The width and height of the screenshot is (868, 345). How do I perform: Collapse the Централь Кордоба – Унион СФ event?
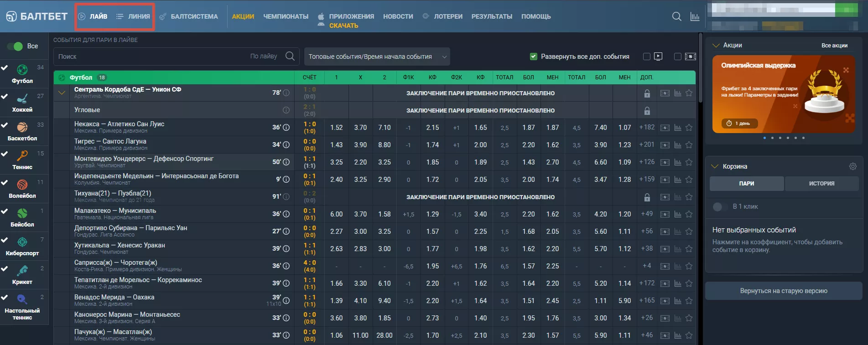tap(62, 93)
